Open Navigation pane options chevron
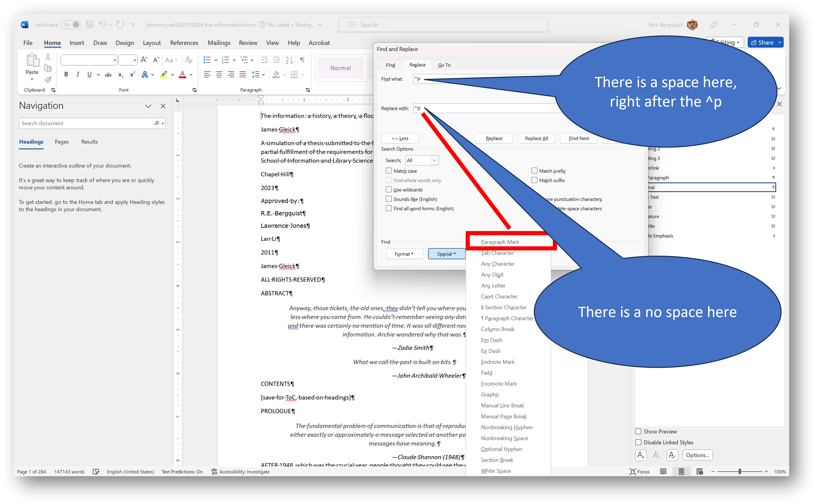This screenshot has width=817, height=504. [148, 106]
